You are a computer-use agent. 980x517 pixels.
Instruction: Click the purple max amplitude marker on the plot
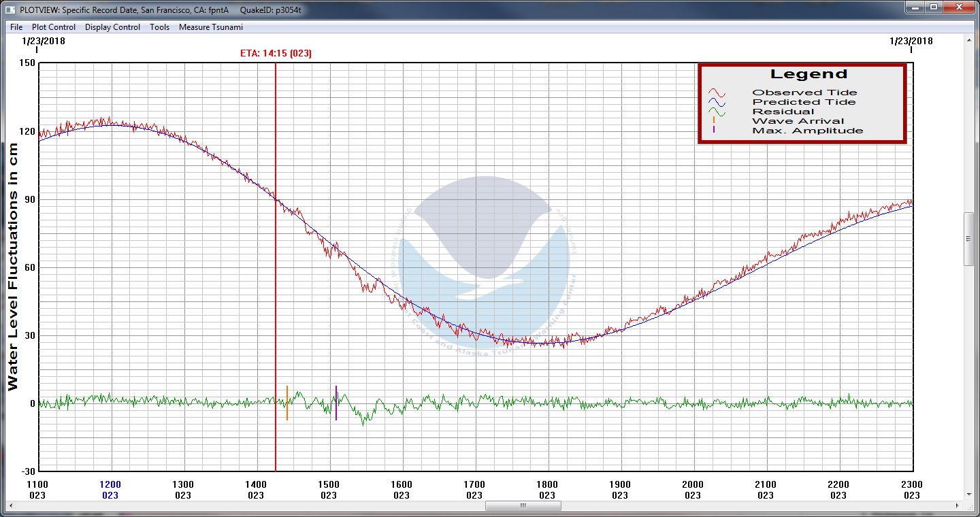pyautogui.click(x=336, y=403)
